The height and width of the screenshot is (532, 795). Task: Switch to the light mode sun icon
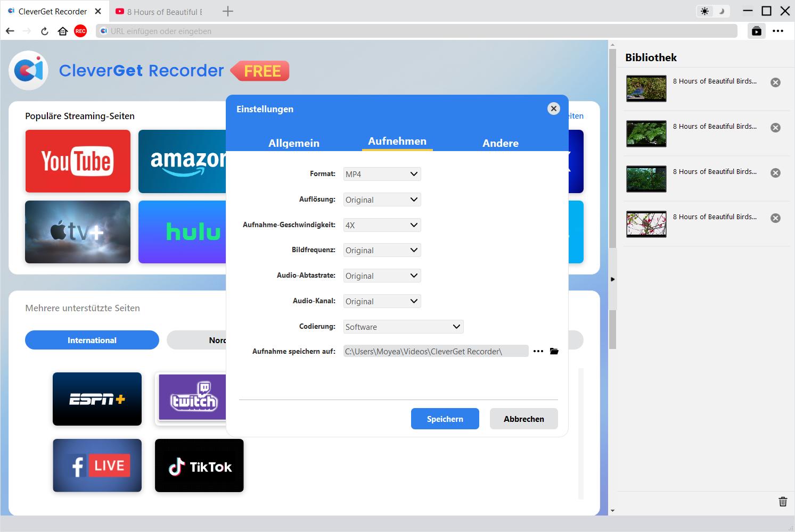705,11
